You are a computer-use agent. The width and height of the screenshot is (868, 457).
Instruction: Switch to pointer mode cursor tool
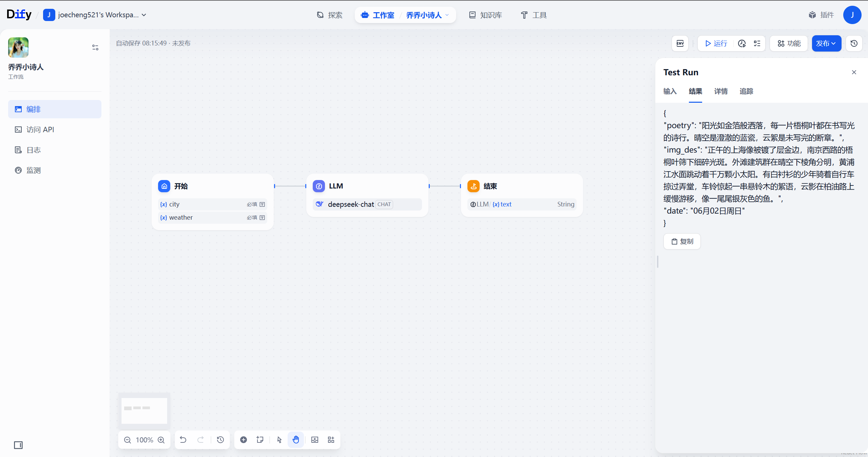[x=279, y=440]
